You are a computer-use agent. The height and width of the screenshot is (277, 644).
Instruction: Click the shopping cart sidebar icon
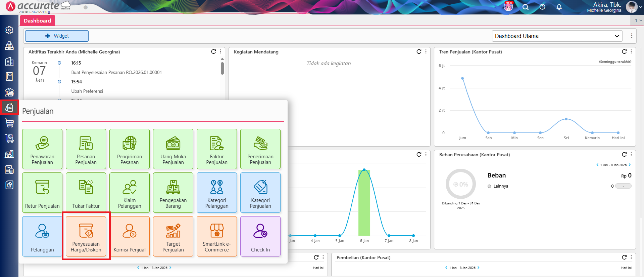pos(9,123)
